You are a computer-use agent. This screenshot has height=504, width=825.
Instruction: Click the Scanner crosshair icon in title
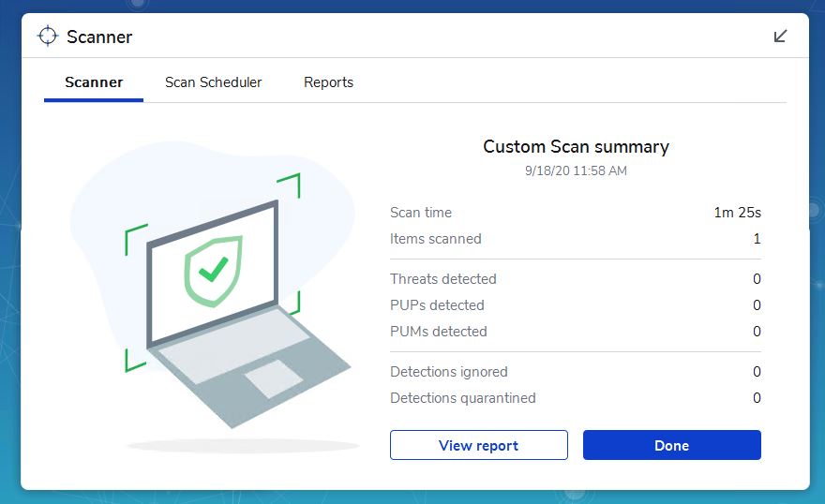[48, 36]
